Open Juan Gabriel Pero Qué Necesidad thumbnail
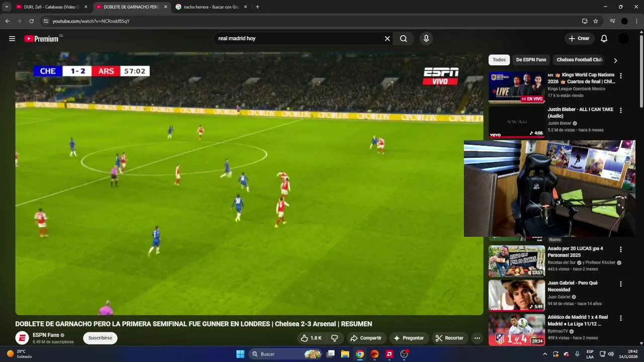644x362 pixels. point(517,296)
